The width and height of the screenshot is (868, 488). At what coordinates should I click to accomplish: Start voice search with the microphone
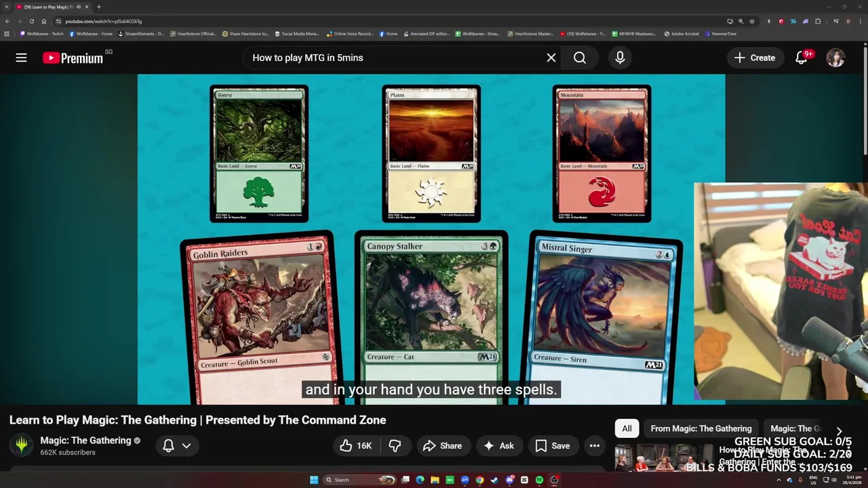point(620,58)
